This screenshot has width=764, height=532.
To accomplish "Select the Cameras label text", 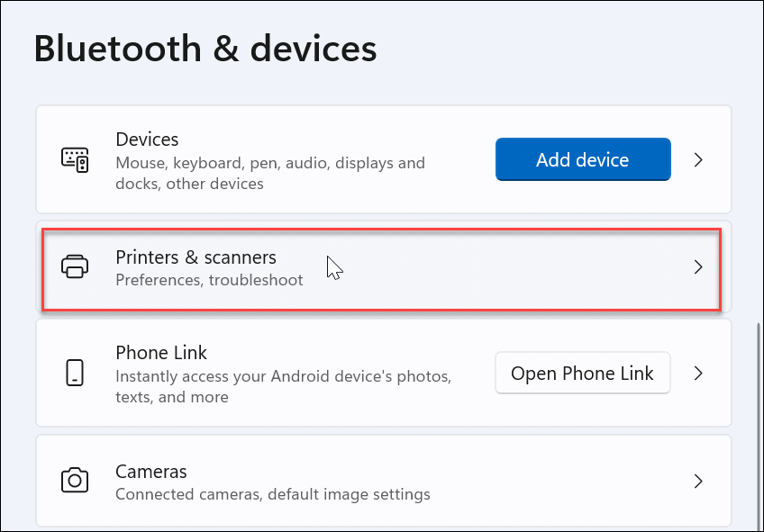I will point(150,472).
